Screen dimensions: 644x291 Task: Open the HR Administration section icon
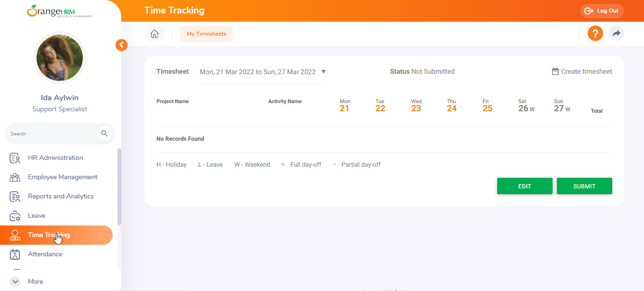[14, 158]
